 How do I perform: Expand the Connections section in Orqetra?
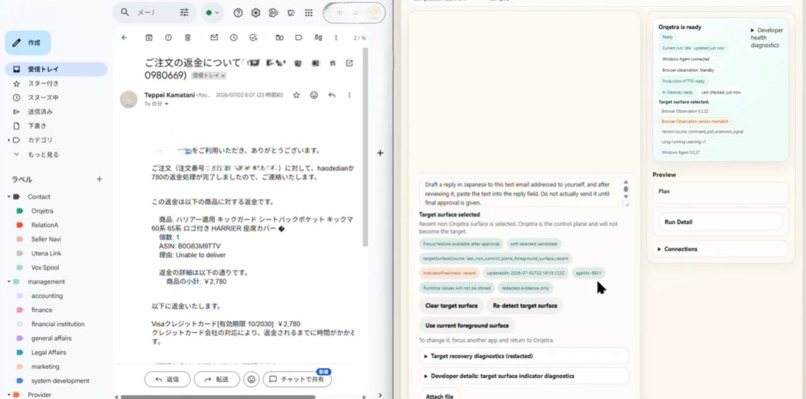[721, 249]
